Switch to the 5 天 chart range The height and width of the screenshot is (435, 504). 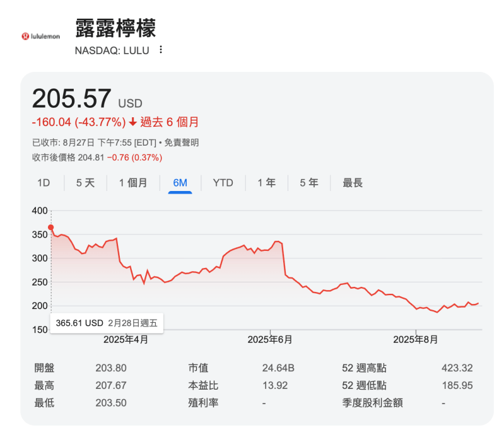[x=85, y=183]
